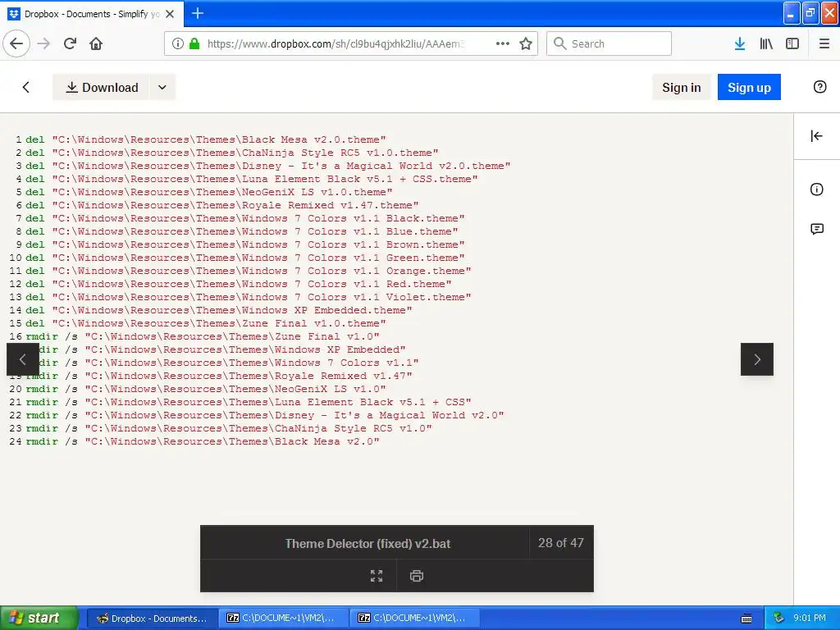Reload the page with the refresh icon
Viewport: 840px width, 630px height.
70,43
